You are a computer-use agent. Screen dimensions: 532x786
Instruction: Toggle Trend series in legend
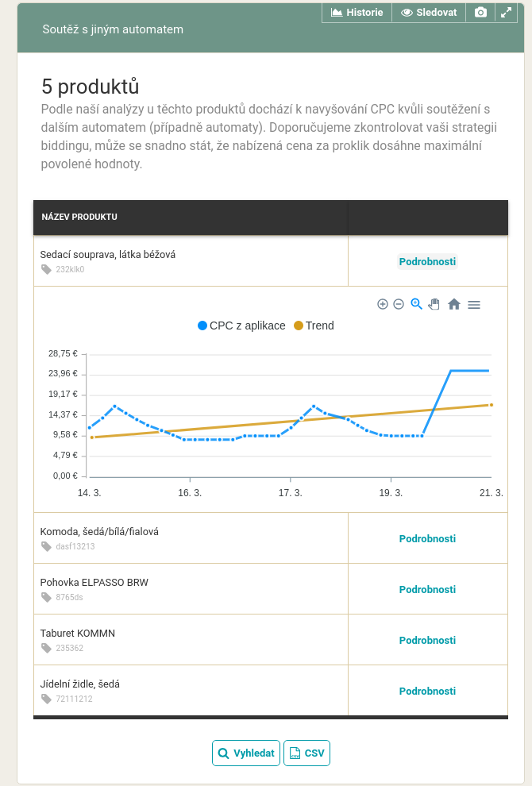click(314, 326)
